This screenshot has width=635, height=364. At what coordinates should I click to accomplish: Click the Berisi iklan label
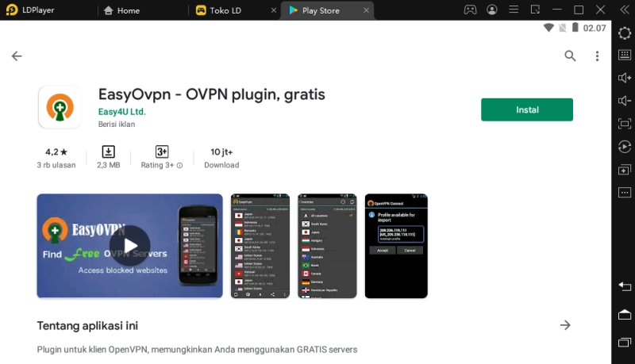(x=117, y=125)
